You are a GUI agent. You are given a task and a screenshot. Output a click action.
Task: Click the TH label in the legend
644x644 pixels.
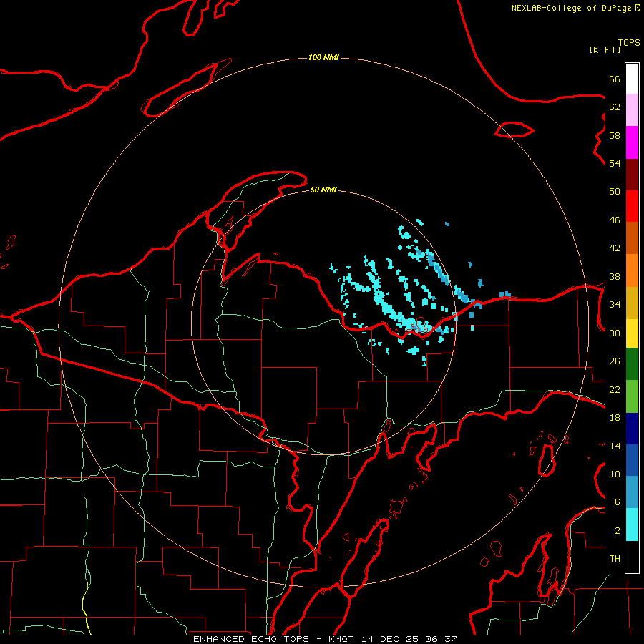coord(615,559)
